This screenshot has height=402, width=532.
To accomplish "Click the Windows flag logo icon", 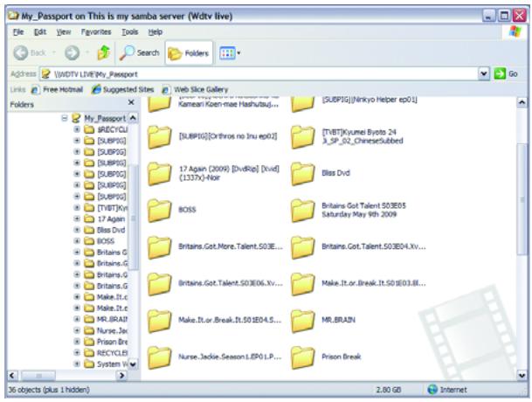I will pyautogui.click(x=515, y=32).
